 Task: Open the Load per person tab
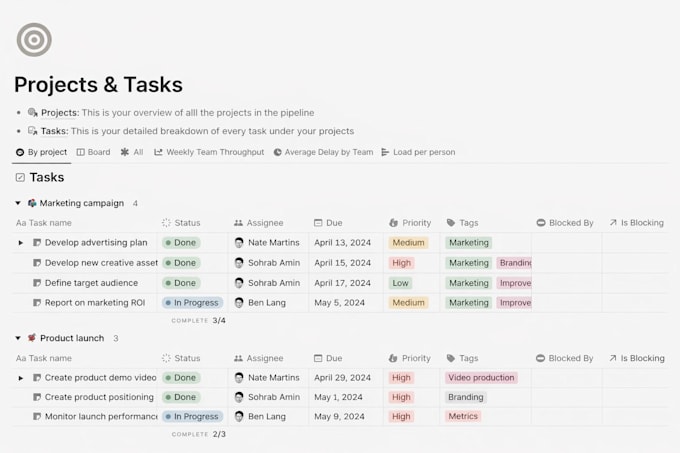coord(418,152)
